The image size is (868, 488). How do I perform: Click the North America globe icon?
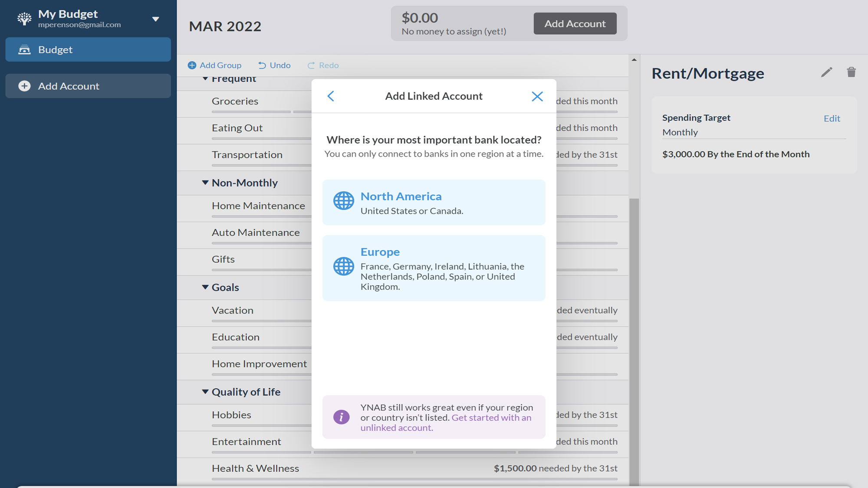tap(343, 201)
